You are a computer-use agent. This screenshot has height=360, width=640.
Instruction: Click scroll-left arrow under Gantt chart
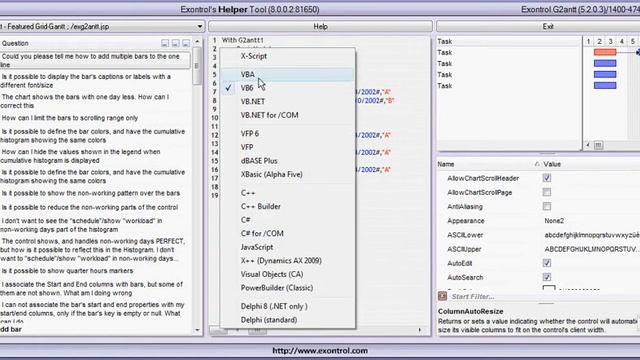coord(588,145)
